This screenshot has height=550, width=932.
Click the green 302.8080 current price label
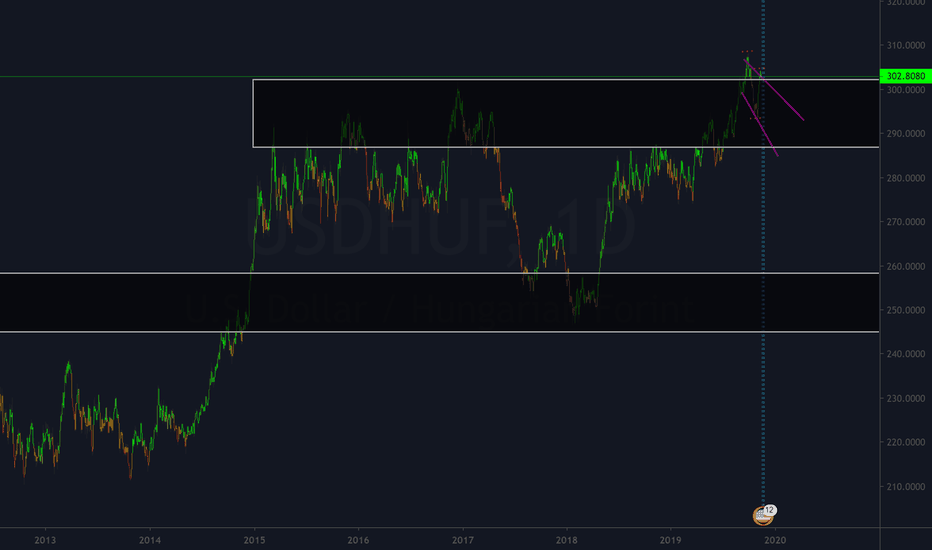[905, 76]
